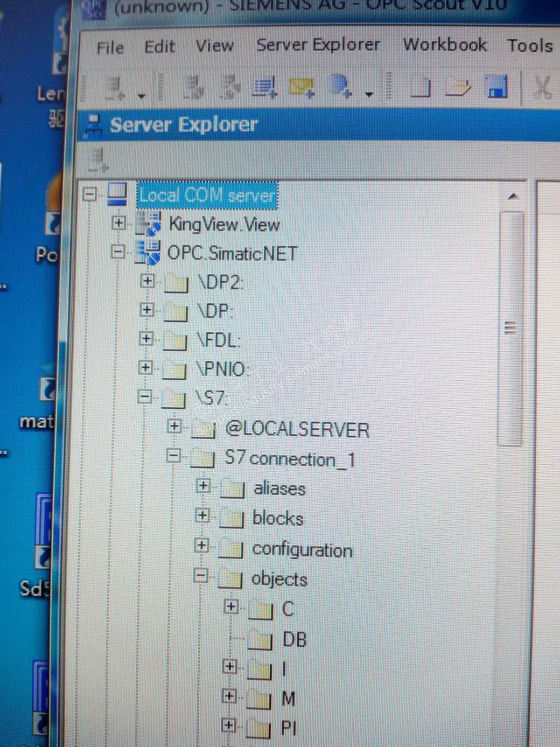Click the server icon next to KingView.View
Screen dimensions: 560x747
148,224
